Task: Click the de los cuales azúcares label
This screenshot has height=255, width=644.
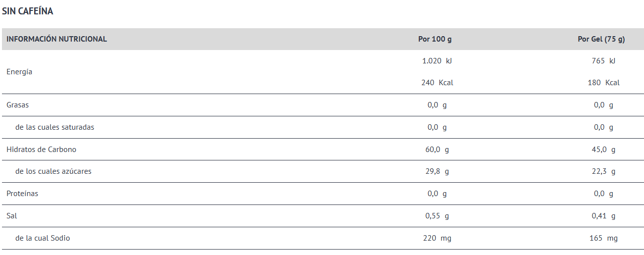Action: tap(53, 171)
